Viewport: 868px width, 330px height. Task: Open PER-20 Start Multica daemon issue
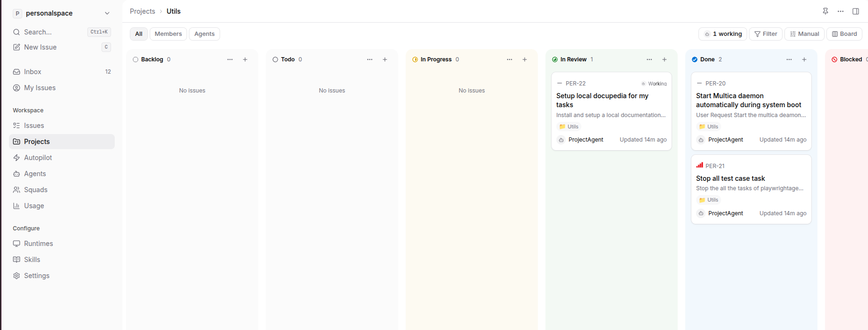tap(751, 111)
